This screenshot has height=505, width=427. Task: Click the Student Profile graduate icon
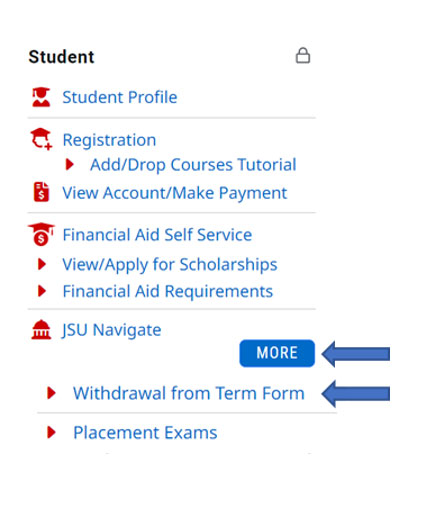click(x=41, y=97)
